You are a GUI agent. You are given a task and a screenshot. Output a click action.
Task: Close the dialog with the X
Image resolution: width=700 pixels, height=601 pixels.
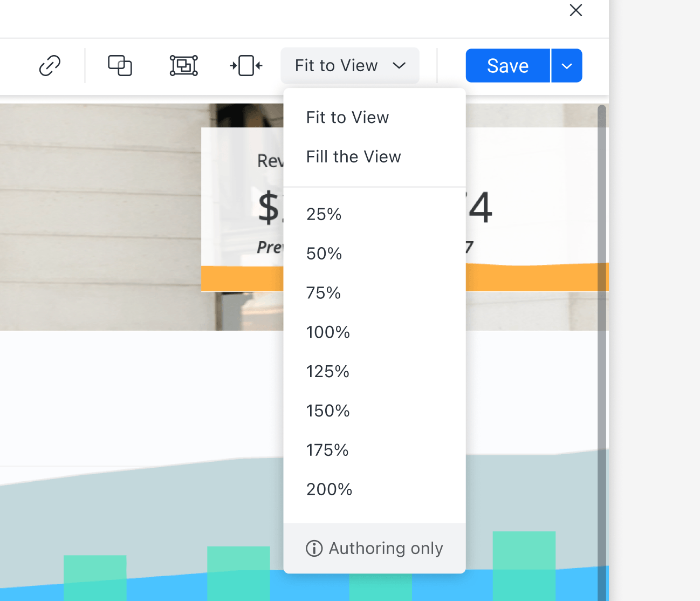tap(575, 10)
